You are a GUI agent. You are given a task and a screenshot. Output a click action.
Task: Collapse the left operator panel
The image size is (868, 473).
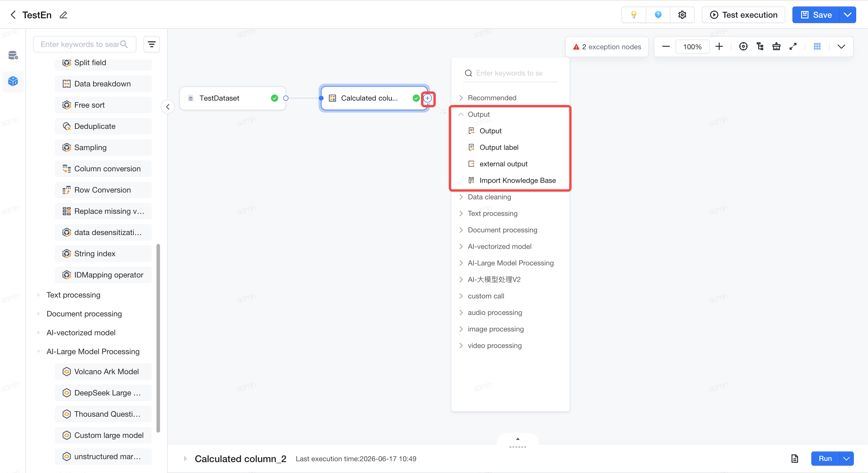pos(167,107)
